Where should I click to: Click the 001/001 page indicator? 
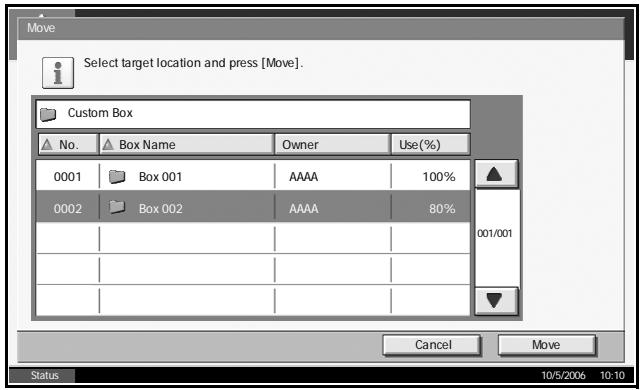click(x=495, y=233)
